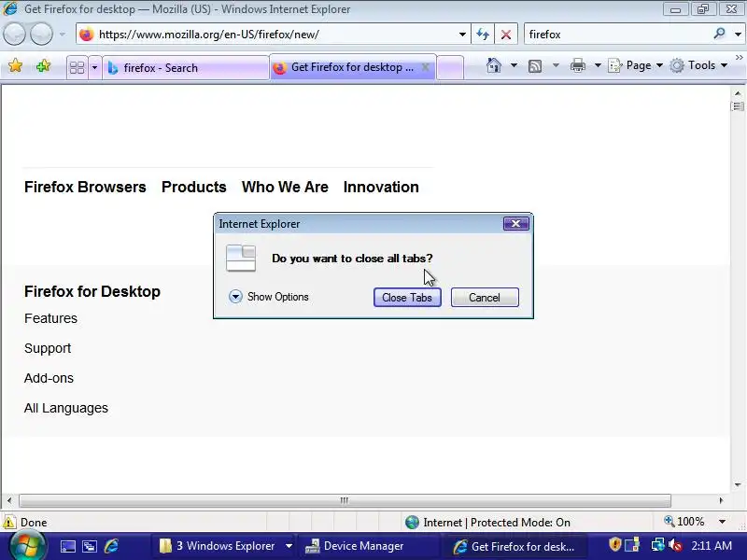The image size is (747, 560).
Task: Open the recent pages dropdown arrow
Action: tap(62, 35)
